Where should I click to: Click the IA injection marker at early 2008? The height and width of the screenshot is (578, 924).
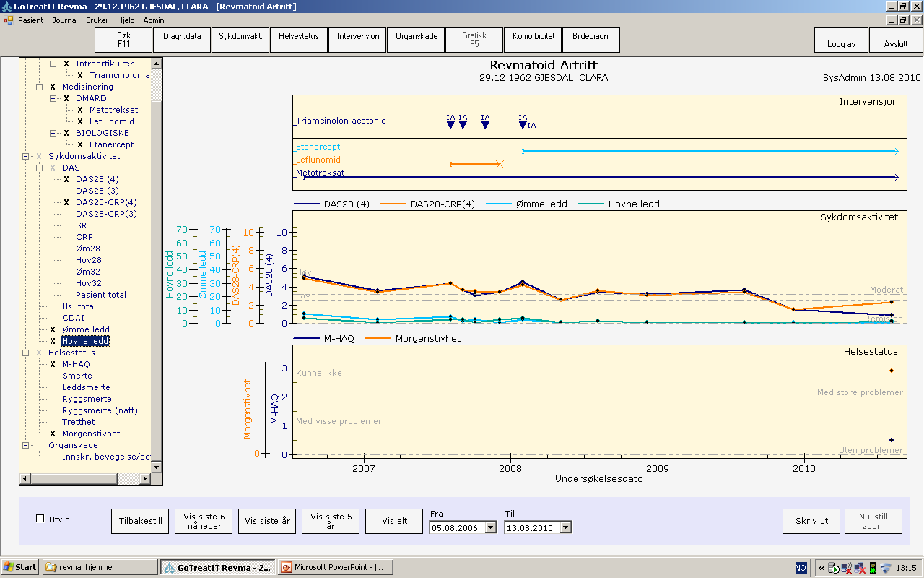pyautogui.click(x=523, y=125)
